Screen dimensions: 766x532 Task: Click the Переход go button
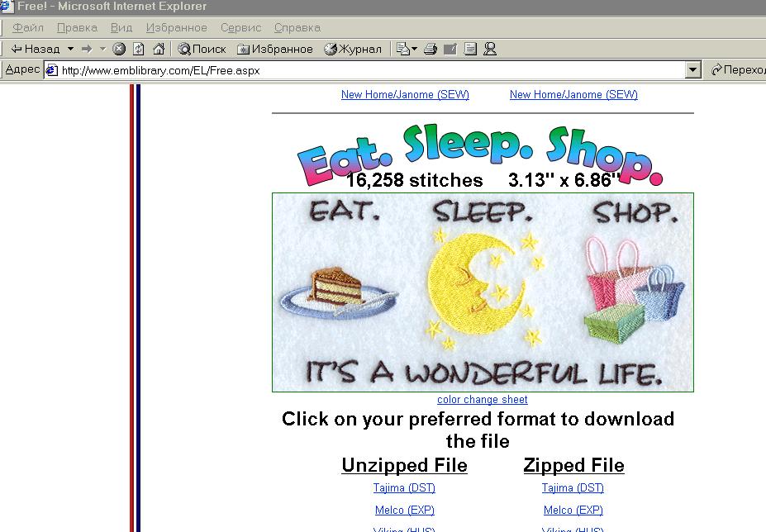[738, 70]
